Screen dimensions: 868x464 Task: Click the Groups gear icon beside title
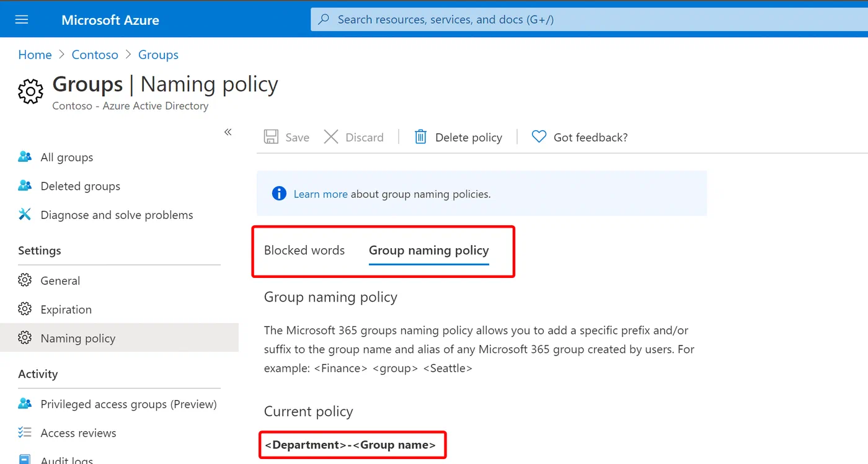pyautogui.click(x=30, y=91)
